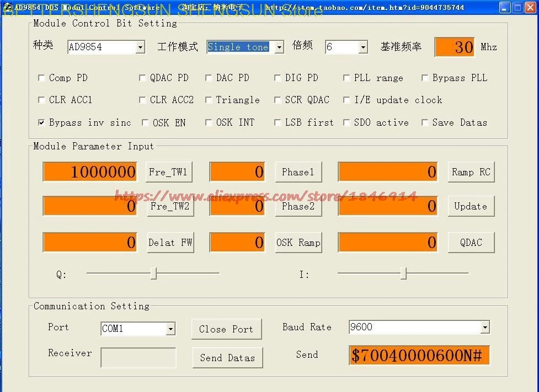The width and height of the screenshot is (539, 392).
Task: Expand the Single tone mode dropdown
Action: pos(280,47)
